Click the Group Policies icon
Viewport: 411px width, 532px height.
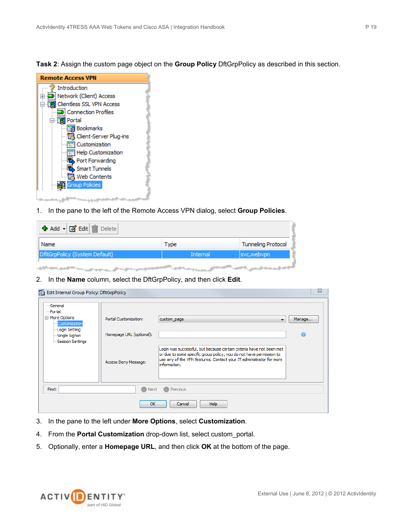click(61, 185)
